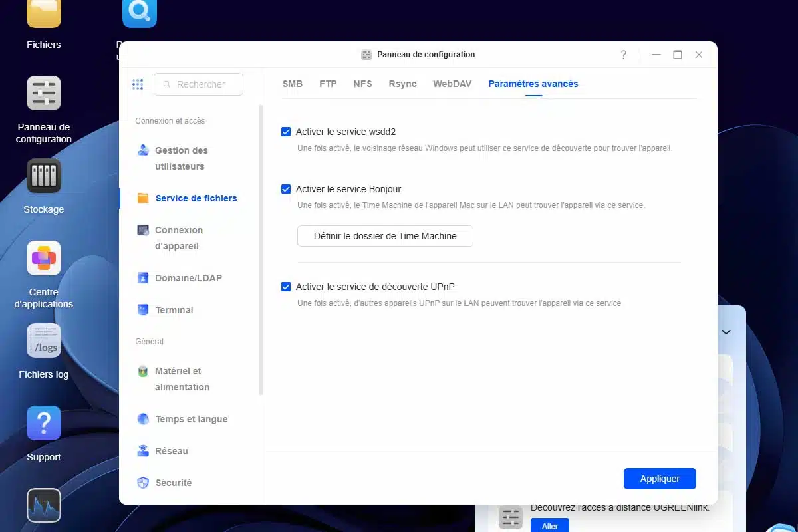Click the Appliquer button
This screenshot has width=798, height=532.
coord(660,479)
